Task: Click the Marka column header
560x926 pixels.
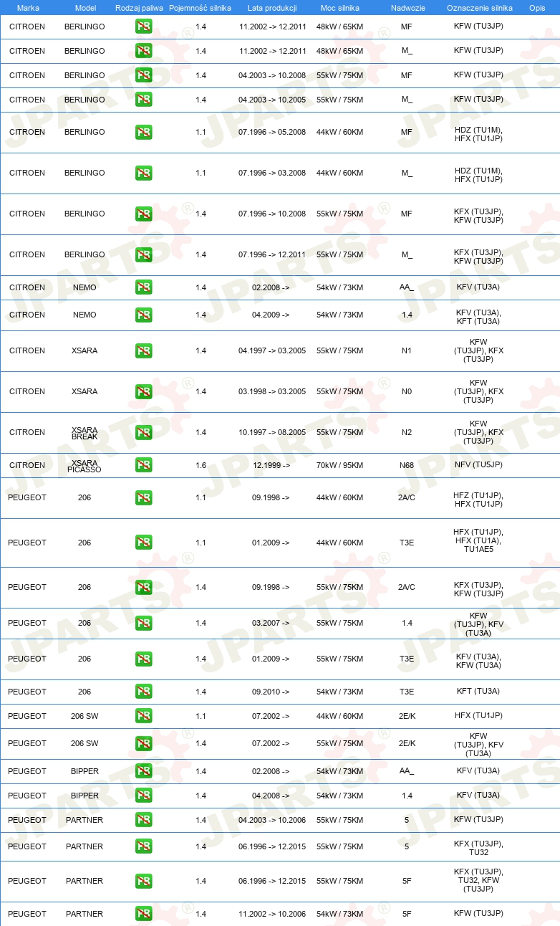Action: click(28, 8)
